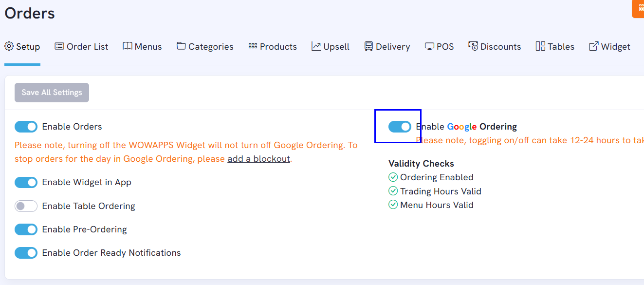The height and width of the screenshot is (285, 644).
Task: Click the Widget external link icon
Action: [x=594, y=46]
